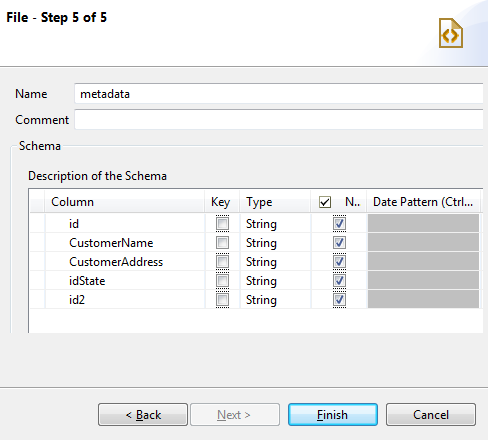The height and width of the screenshot is (440, 488).
Task: Click the Column header
Action: pyautogui.click(x=124, y=202)
